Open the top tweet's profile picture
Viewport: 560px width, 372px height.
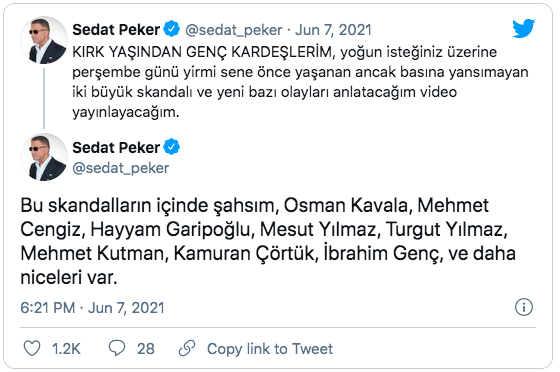tap(44, 40)
